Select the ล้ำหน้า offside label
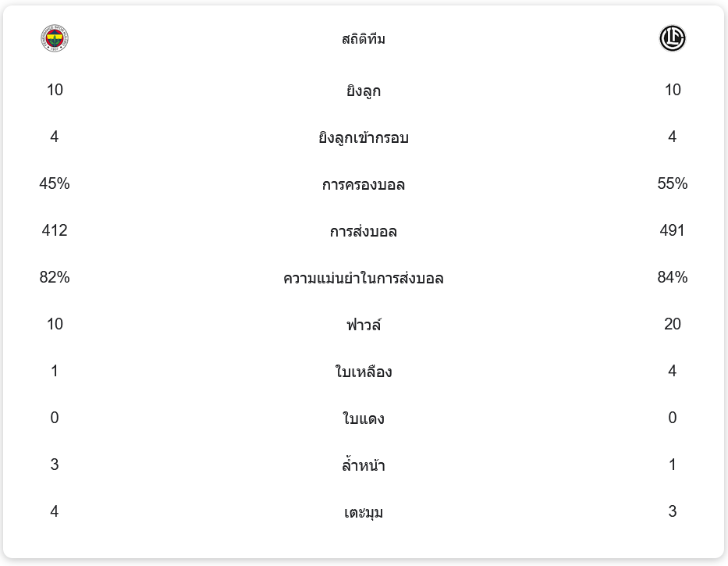 click(x=364, y=465)
